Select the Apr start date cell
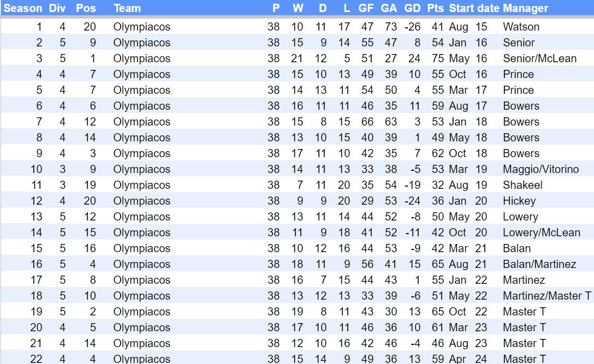 coord(459,359)
